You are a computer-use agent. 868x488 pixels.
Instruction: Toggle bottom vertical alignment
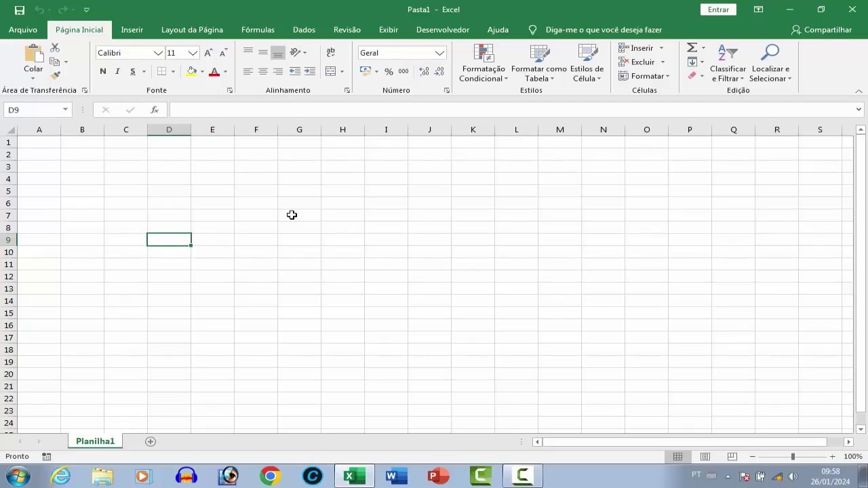(x=278, y=53)
